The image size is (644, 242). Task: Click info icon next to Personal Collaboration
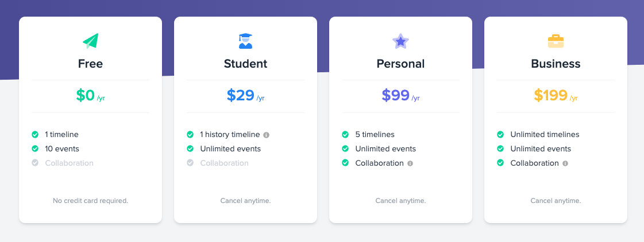click(410, 163)
